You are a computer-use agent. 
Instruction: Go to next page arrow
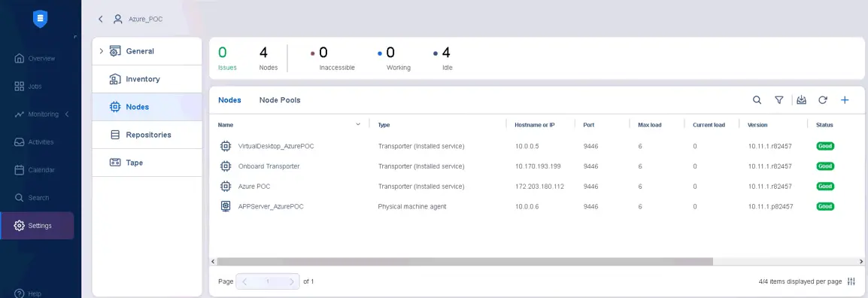pos(292,281)
